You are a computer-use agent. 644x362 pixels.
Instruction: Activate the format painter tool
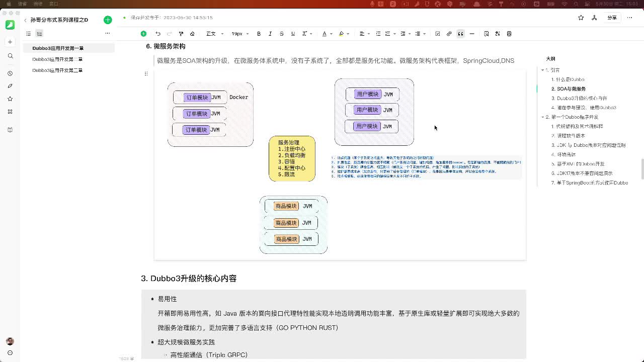point(181,34)
